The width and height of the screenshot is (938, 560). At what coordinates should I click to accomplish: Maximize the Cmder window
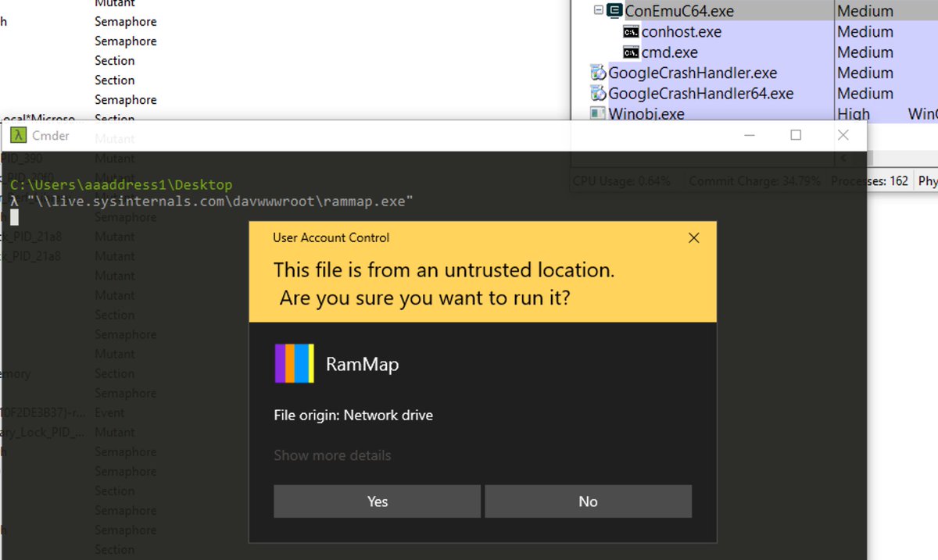click(796, 135)
